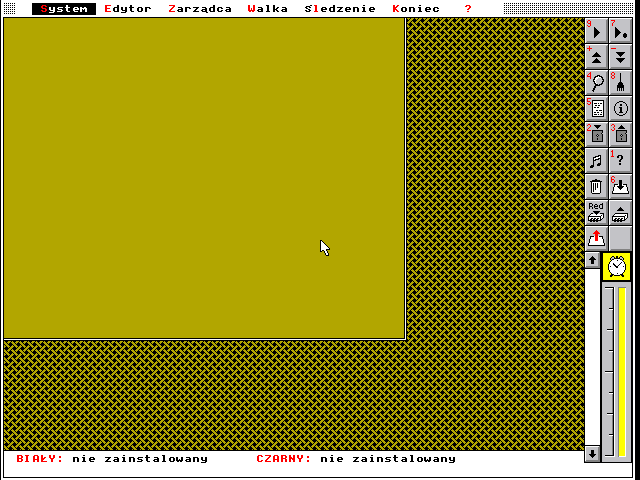The image size is (640, 480).
Task: Open the Koniec menu
Action: point(416,9)
